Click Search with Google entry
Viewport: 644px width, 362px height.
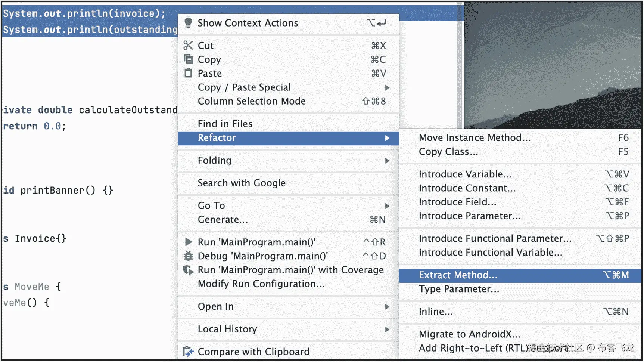click(242, 183)
